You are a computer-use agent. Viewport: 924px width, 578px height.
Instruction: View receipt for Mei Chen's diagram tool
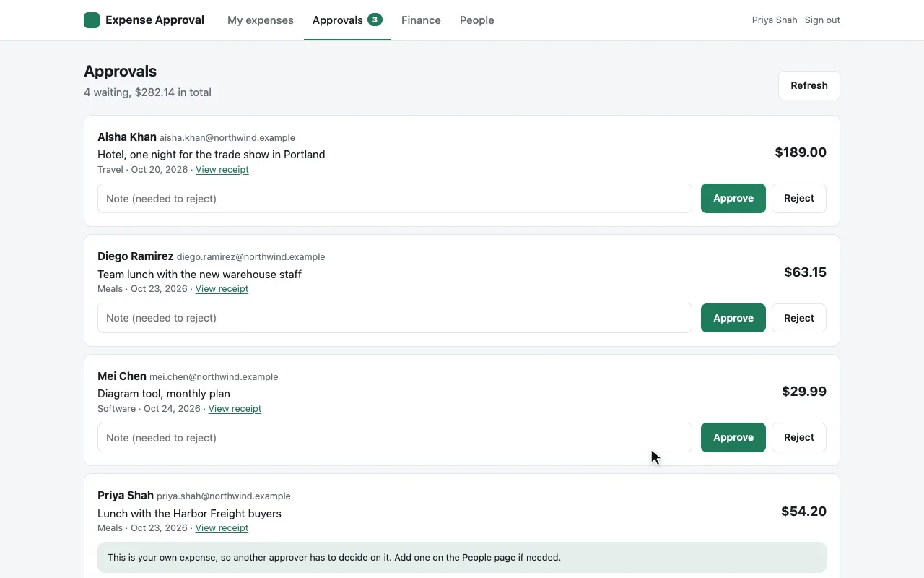pos(235,409)
